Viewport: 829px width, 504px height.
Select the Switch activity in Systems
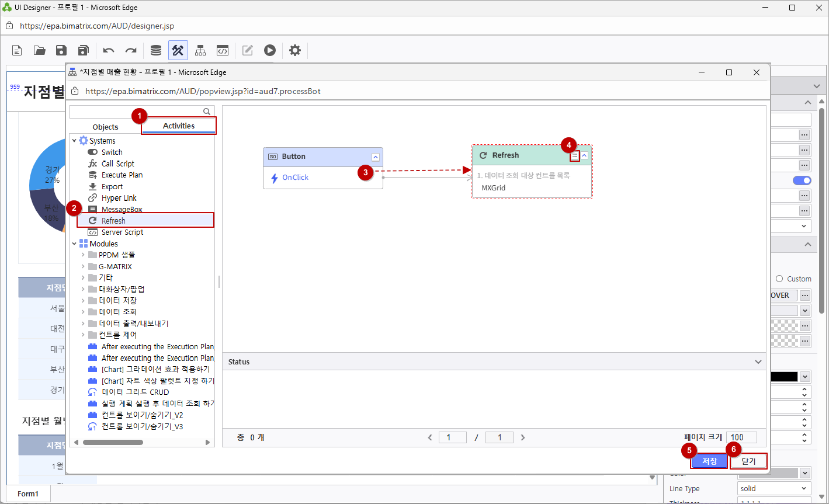pyautogui.click(x=112, y=152)
